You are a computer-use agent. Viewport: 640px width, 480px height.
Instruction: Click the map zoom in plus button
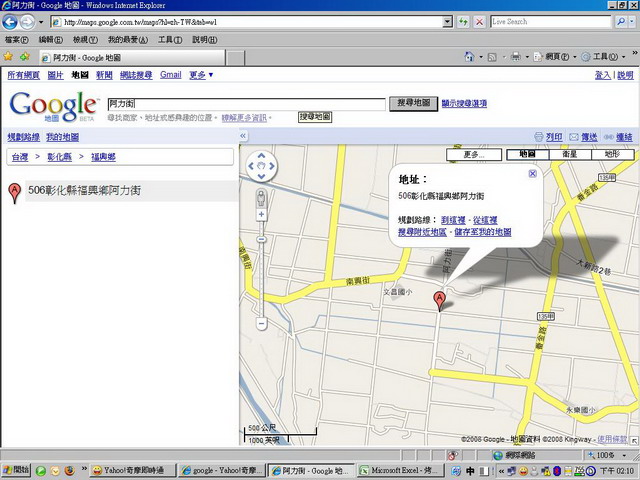coord(261,215)
